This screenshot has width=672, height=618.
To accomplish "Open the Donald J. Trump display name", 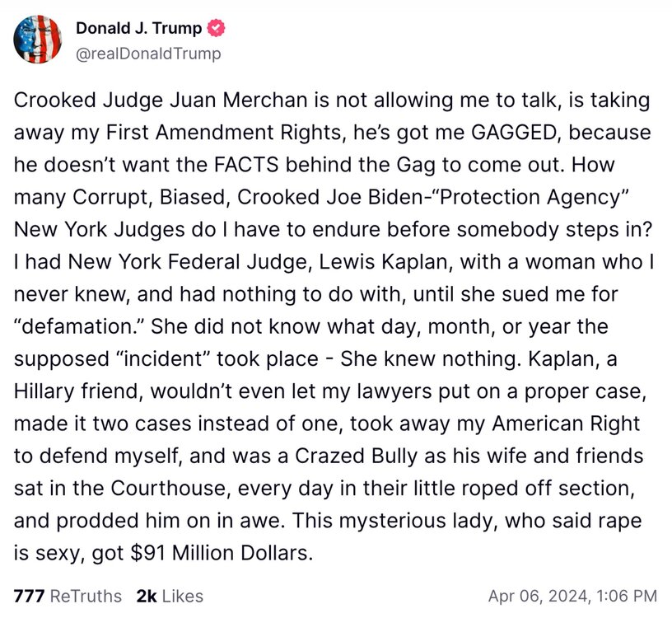I will point(140,30).
